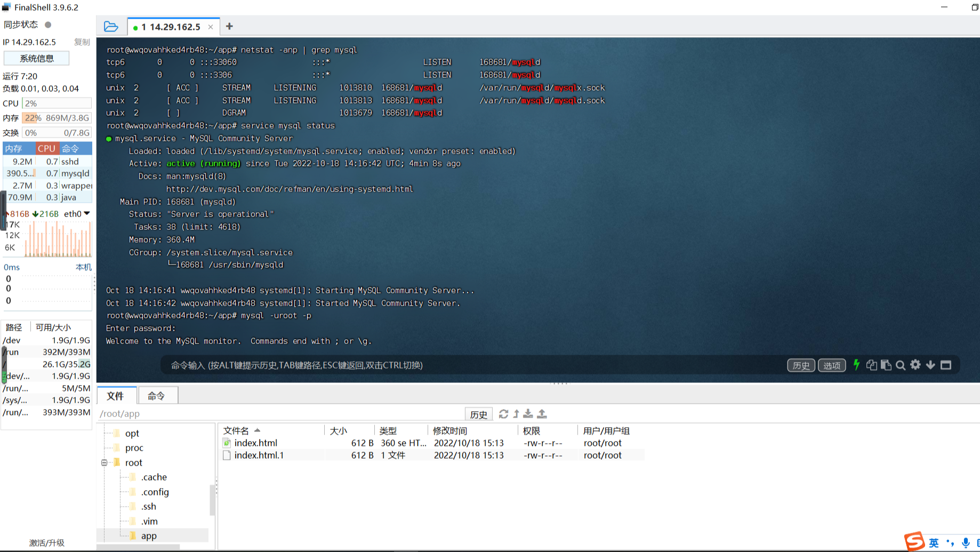
Task: Go up to parent directory
Action: click(x=516, y=414)
